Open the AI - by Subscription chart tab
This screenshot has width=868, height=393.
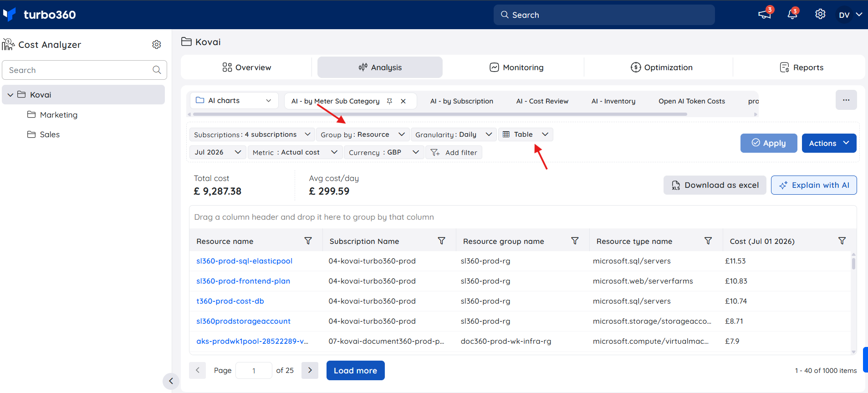[x=462, y=101]
